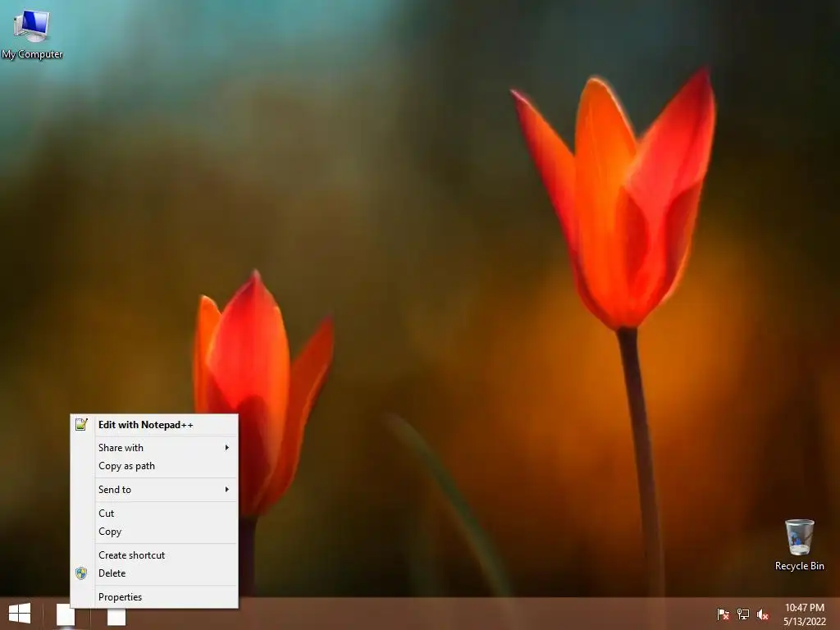Select Copy as path
Image resolution: width=840 pixels, height=630 pixels.
point(153,466)
